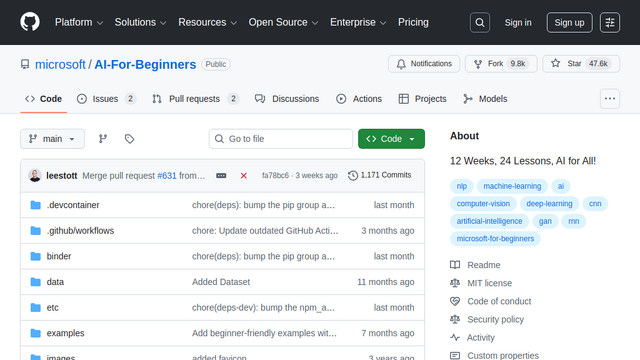This screenshot has height=360, width=640.
Task: Click Sign in link
Action: pyautogui.click(x=518, y=22)
